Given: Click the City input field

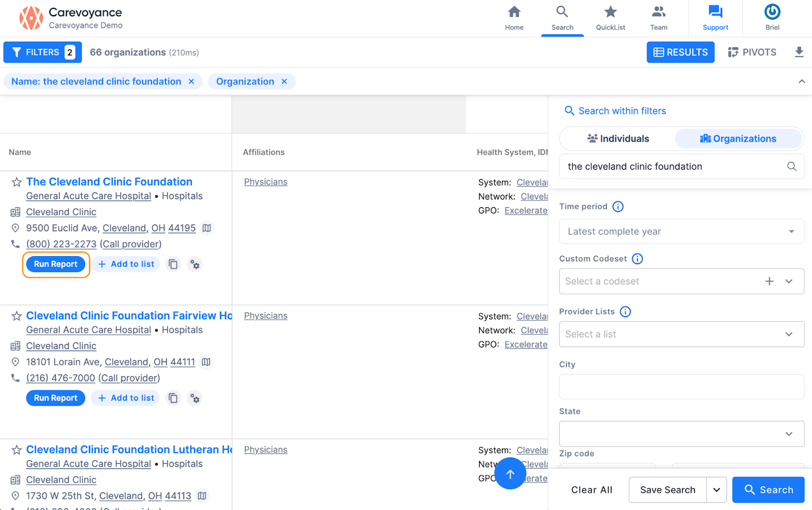Looking at the screenshot, I should [x=682, y=387].
